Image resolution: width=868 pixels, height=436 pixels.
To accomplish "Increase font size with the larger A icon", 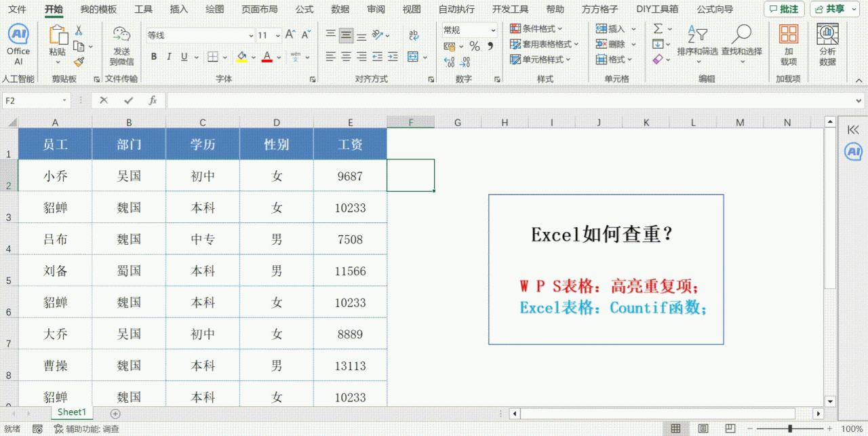I will pos(290,35).
